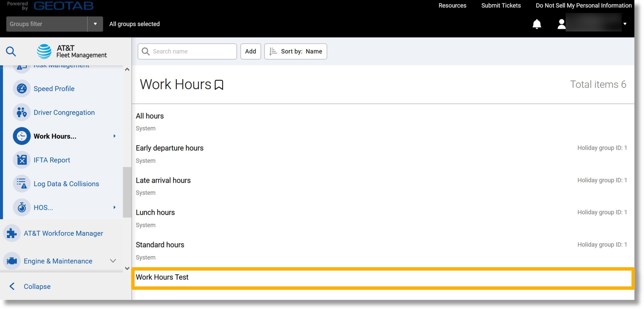Image resolution: width=644 pixels, height=309 pixels.
Task: Click the IFTA Report sidebar icon
Action: tap(21, 159)
